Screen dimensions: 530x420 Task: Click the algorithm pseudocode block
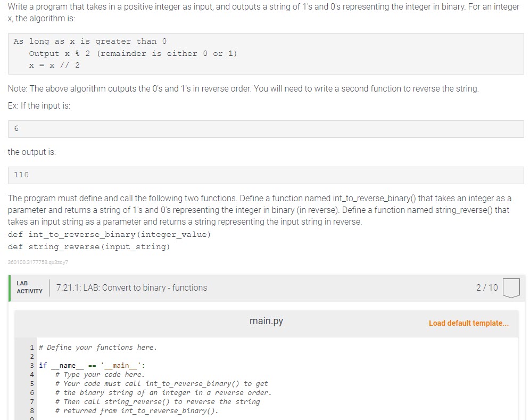[x=265, y=53]
